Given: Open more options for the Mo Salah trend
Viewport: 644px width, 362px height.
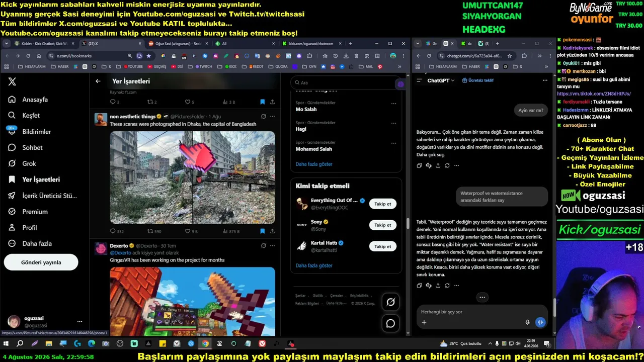Looking at the screenshot, I should 393,104.
